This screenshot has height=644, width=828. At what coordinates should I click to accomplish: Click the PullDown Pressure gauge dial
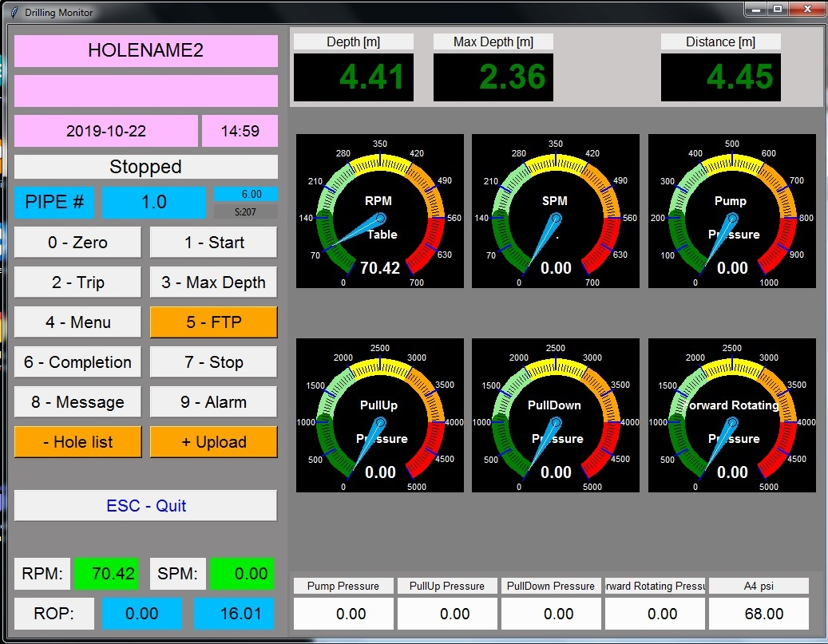click(x=556, y=416)
